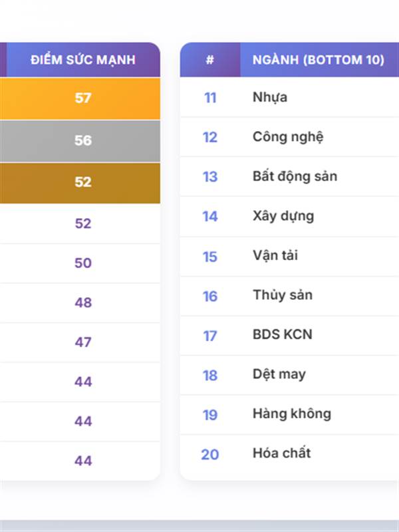Click the Dệt may industry name
This screenshot has width=399, height=532.
(x=279, y=374)
